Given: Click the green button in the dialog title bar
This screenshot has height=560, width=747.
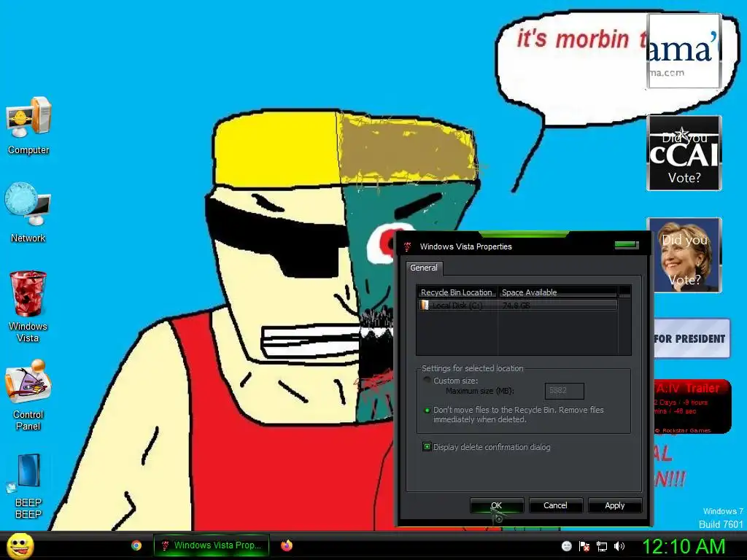Looking at the screenshot, I should 627,245.
